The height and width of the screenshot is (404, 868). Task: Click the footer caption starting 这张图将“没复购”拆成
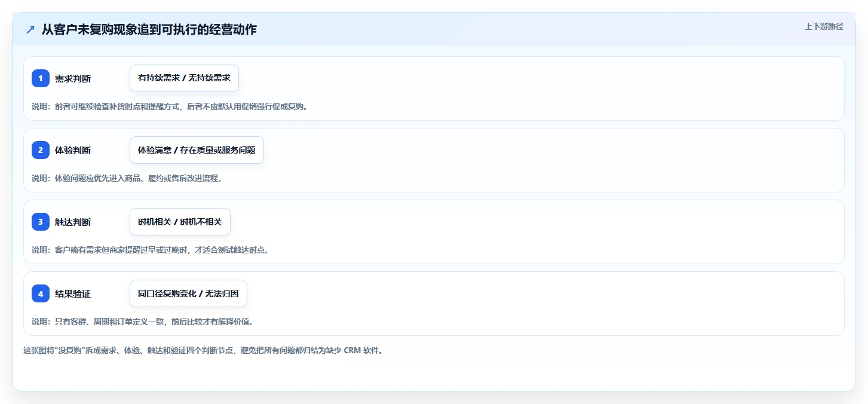[x=203, y=350]
